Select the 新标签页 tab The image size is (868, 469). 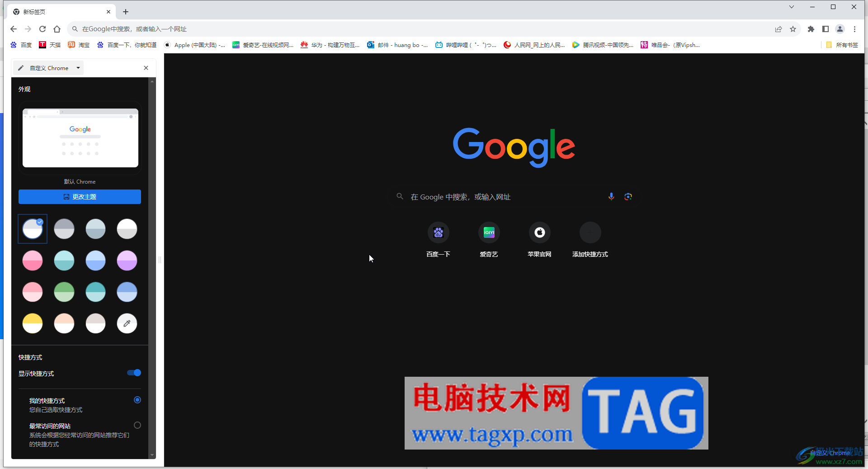tap(61, 12)
